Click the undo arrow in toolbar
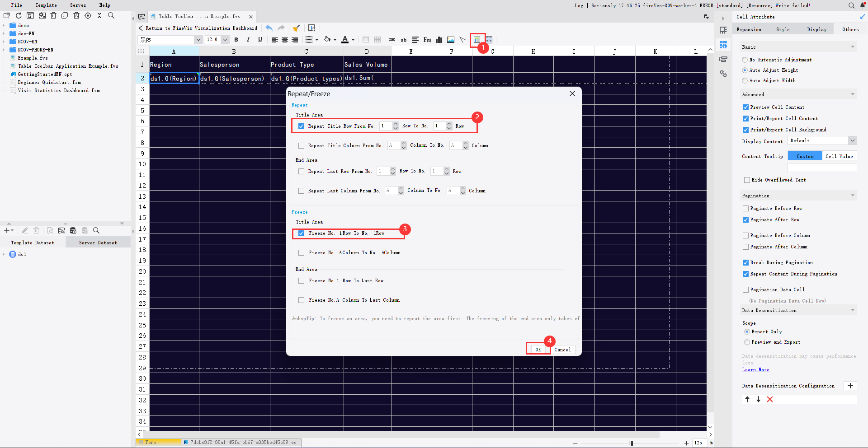Screen dimensions: 868x448 click(x=269, y=28)
